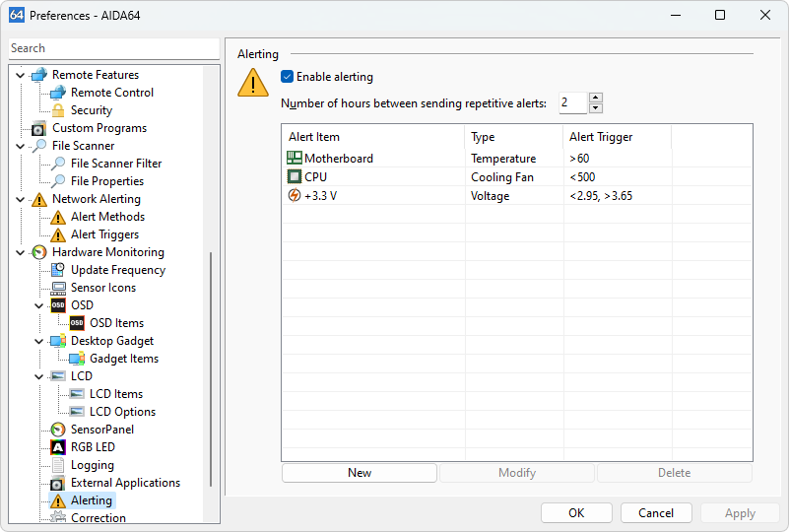Image resolution: width=789 pixels, height=532 pixels.
Task: Click the SensorPanel gauge icon
Action: click(x=58, y=430)
